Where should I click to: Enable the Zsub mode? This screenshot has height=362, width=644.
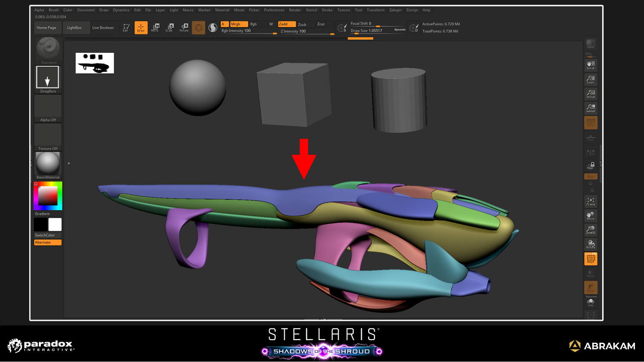pos(303,24)
